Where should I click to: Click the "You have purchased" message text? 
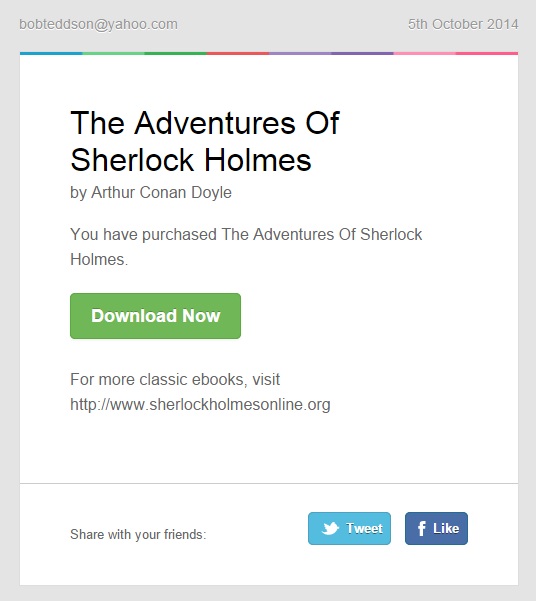click(x=246, y=247)
